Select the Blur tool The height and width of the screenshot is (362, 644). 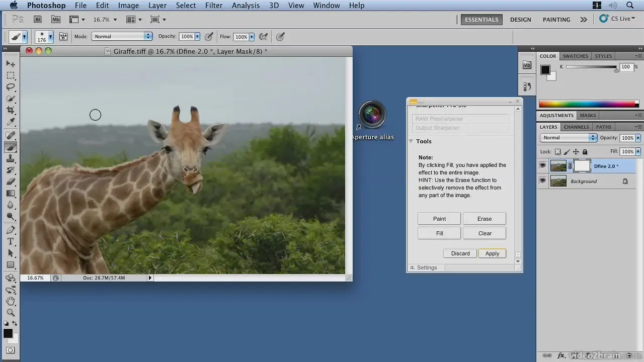point(11,205)
